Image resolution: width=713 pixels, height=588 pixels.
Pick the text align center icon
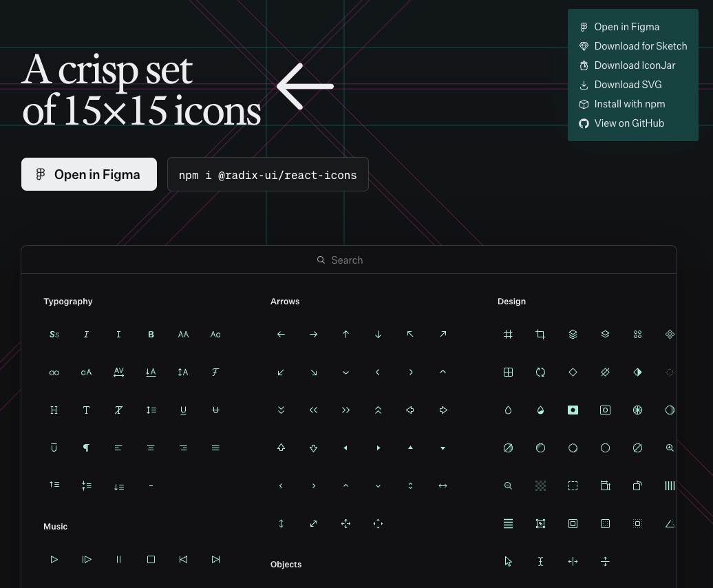point(151,448)
